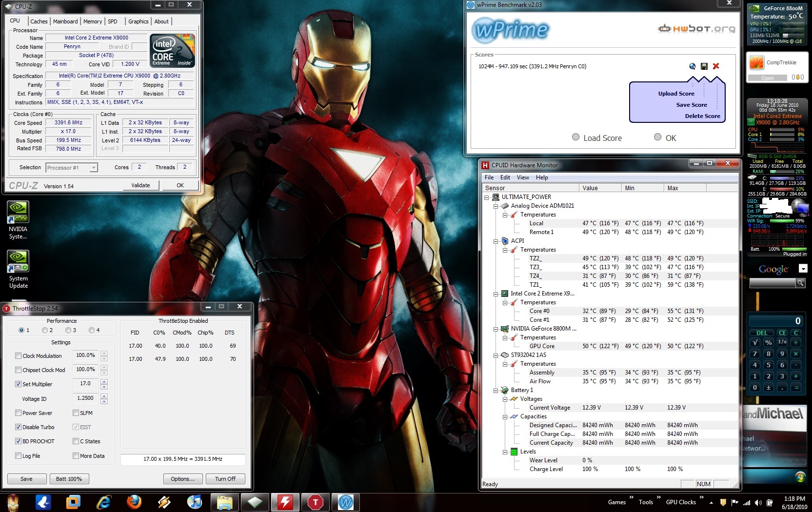Click the Validate button in CPU-Z
812x512 pixels.
click(140, 185)
